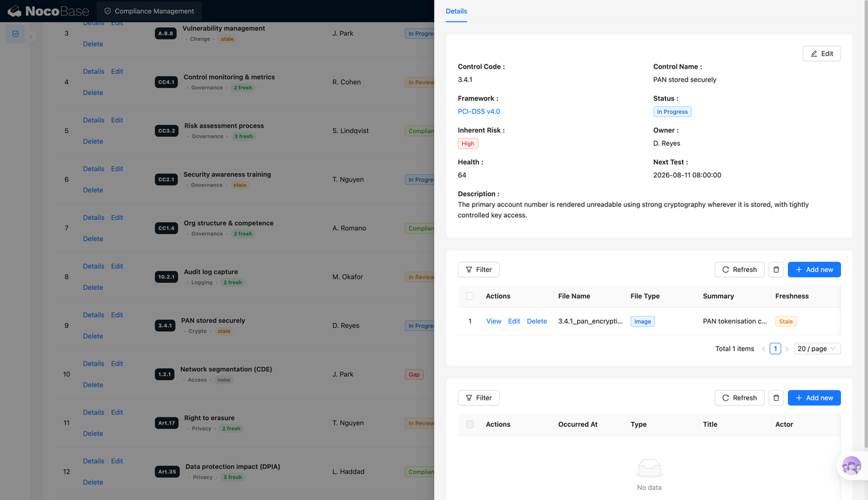Tick the select-all checkbox in evidence table
868x500 pixels.
click(x=470, y=296)
